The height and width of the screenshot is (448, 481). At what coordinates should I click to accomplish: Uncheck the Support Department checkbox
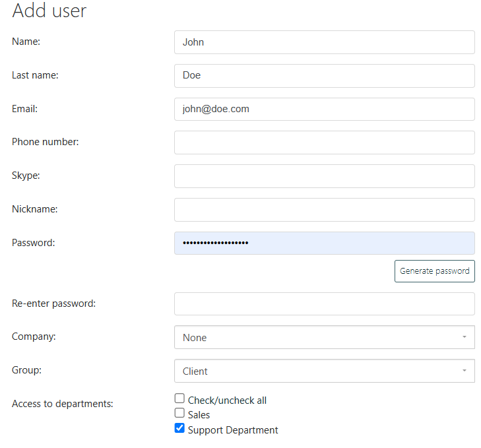179,428
